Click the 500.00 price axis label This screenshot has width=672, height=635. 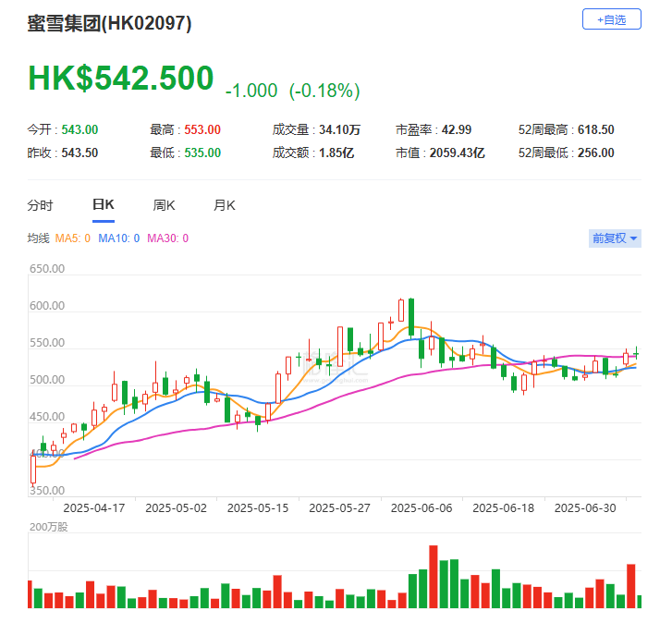pyautogui.click(x=47, y=380)
